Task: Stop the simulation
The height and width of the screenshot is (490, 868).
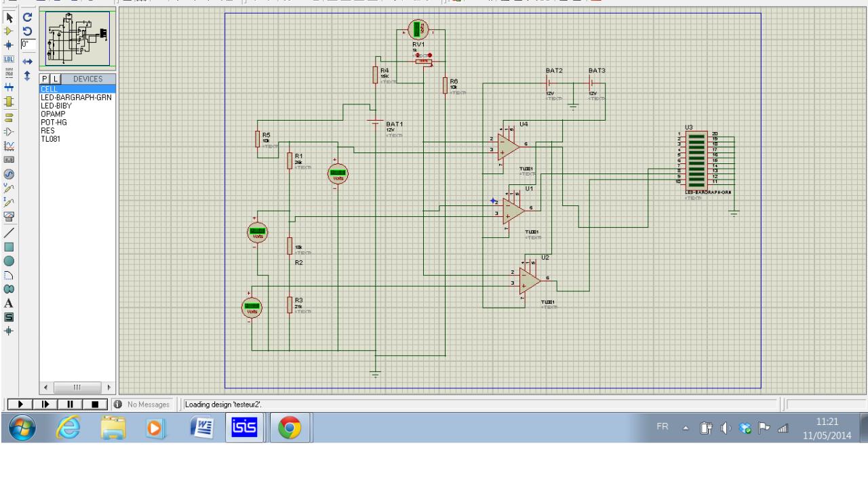Action: [96, 405]
